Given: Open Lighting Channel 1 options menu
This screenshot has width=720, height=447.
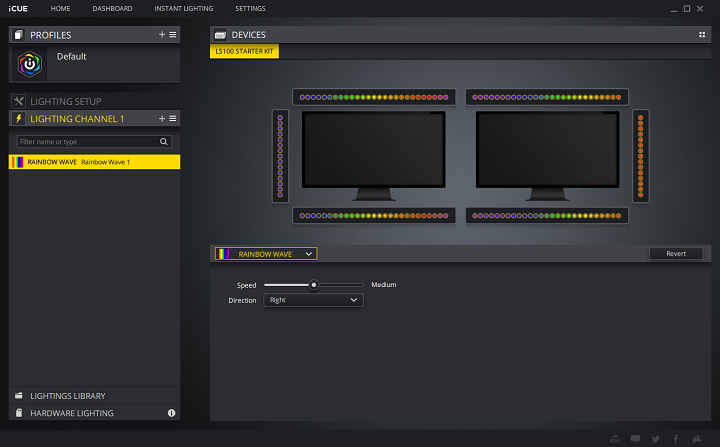Looking at the screenshot, I should (173, 119).
